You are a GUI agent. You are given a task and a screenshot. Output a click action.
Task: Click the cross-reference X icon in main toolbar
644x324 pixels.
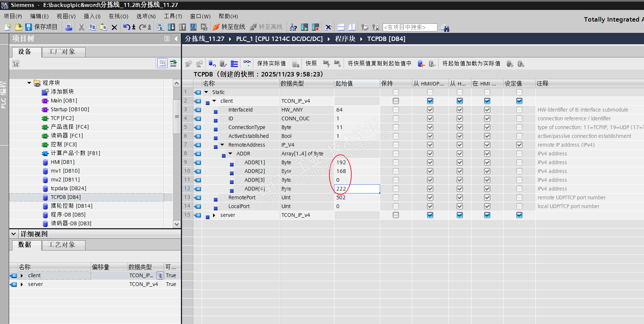(x=328, y=27)
